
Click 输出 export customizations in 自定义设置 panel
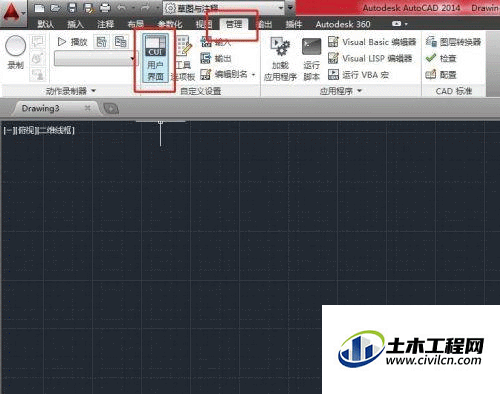click(x=216, y=58)
